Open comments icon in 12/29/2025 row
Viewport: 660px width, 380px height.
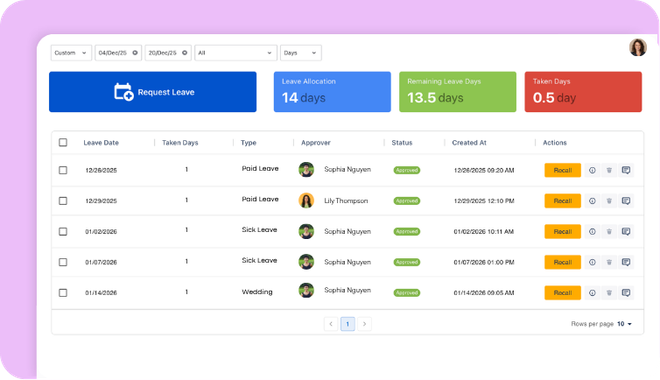[x=626, y=201]
